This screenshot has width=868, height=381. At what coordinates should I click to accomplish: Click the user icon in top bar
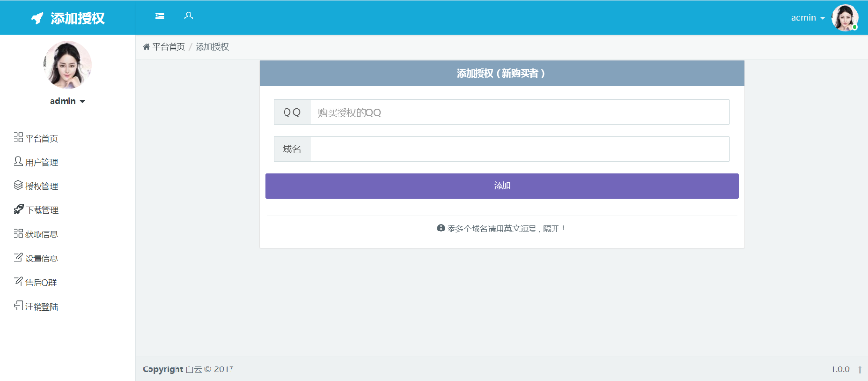(x=188, y=16)
